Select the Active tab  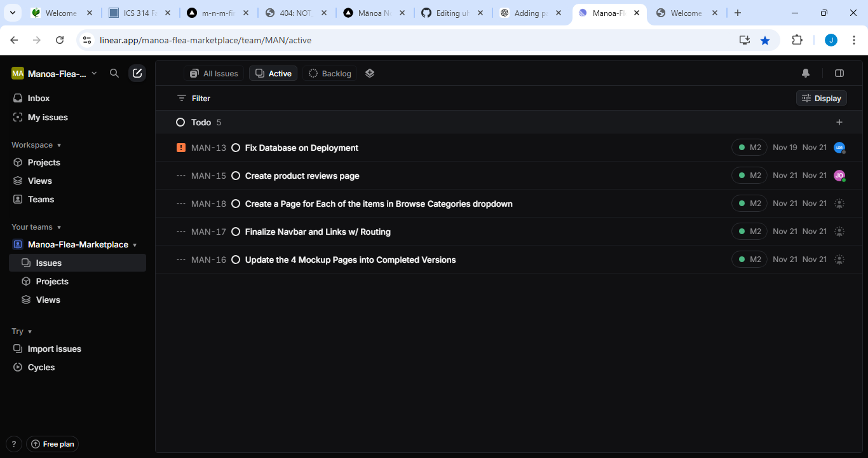pyautogui.click(x=273, y=73)
